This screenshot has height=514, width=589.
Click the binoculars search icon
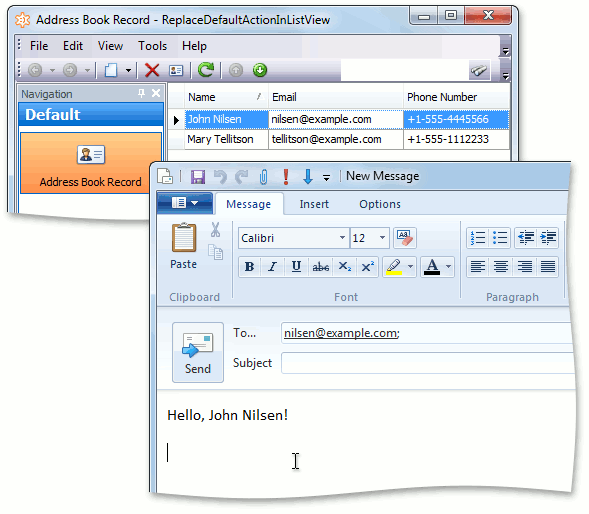[479, 70]
